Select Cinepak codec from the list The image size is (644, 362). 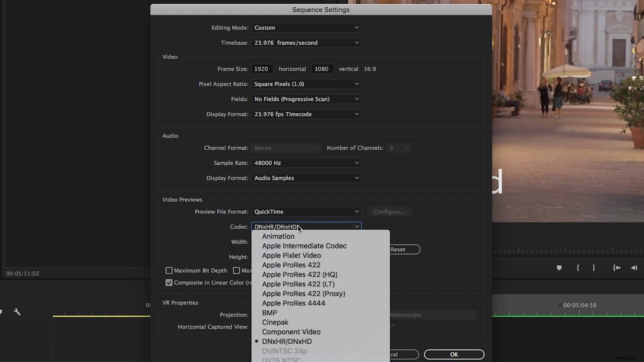(x=275, y=322)
